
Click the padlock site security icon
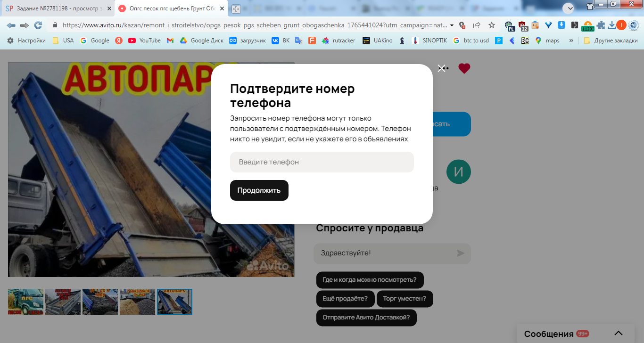tap(55, 25)
